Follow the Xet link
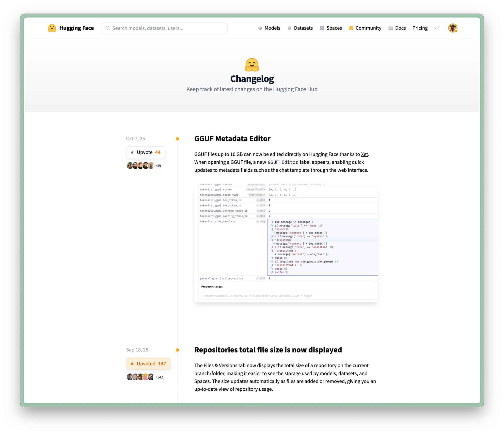 (x=364, y=154)
